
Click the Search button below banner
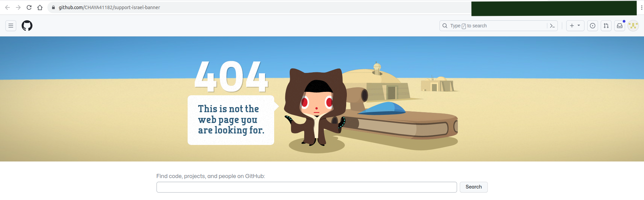click(474, 187)
